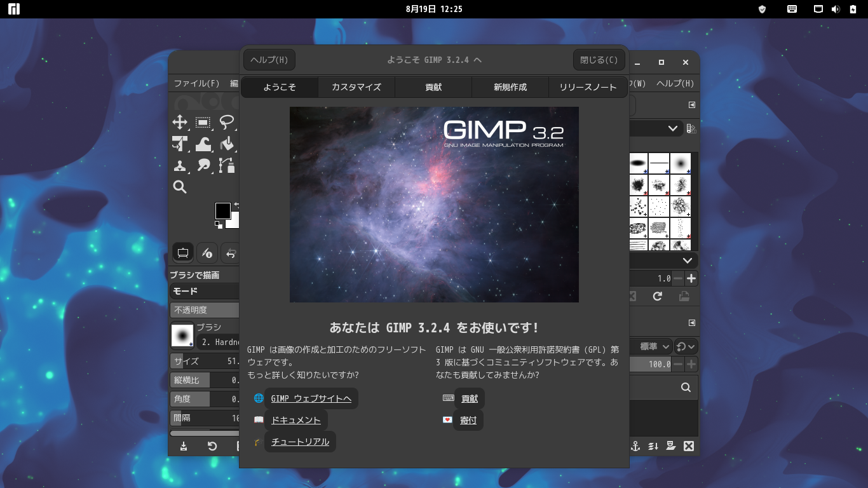Select the Clone stamp tool
Screen dimensions: 868x488
(x=180, y=166)
